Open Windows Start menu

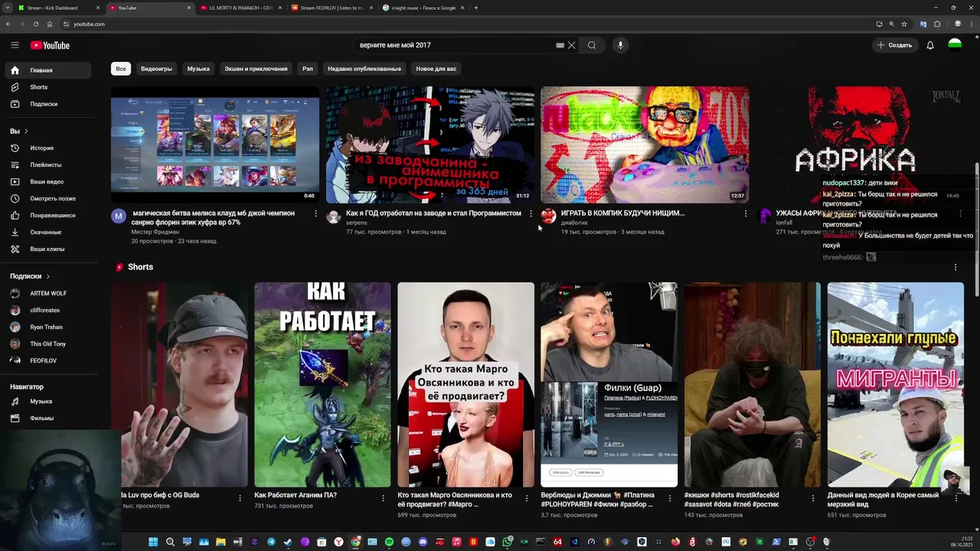[153, 542]
